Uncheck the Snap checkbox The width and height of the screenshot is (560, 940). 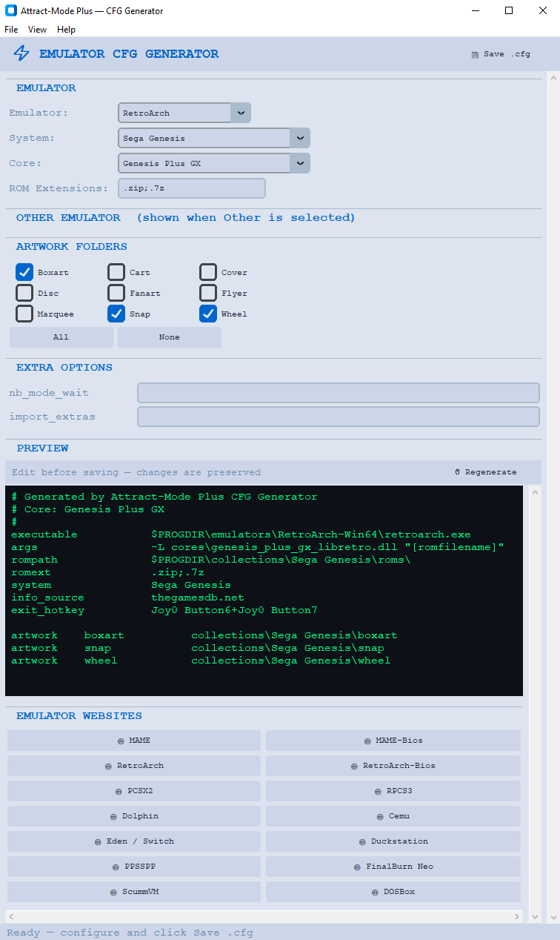tap(116, 314)
